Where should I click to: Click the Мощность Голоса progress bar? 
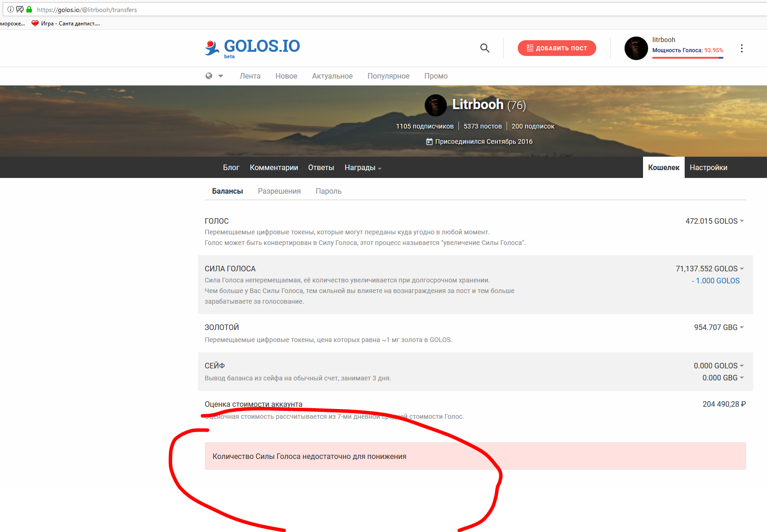(688, 56)
